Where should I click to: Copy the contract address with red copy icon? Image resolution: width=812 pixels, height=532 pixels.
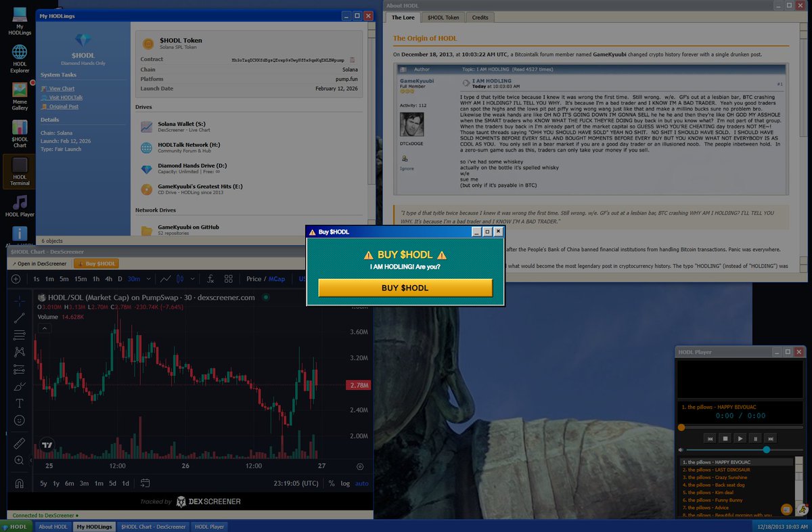pyautogui.click(x=353, y=60)
